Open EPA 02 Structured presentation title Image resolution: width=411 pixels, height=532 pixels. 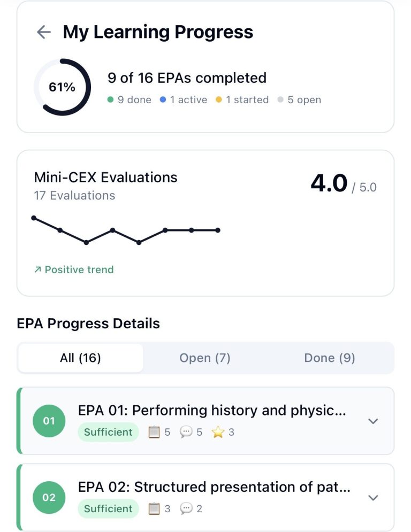click(214, 487)
